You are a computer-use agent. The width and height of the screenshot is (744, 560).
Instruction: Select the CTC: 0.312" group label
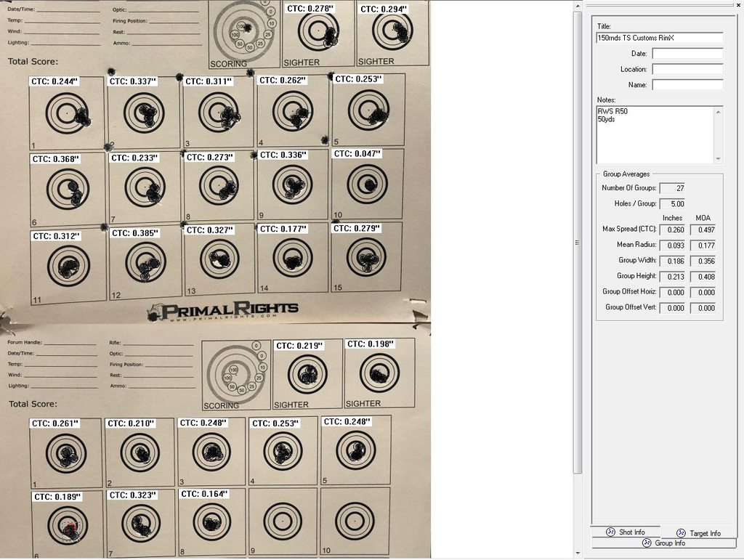[56, 236]
